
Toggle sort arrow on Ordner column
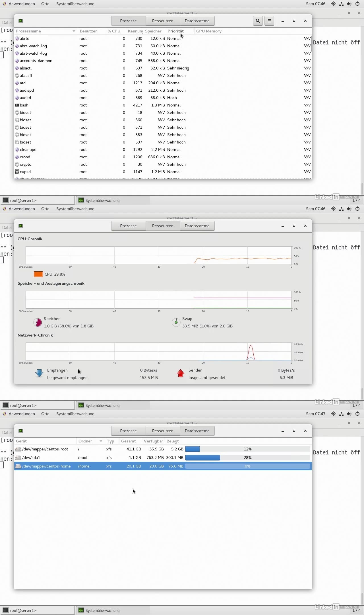[101, 441]
